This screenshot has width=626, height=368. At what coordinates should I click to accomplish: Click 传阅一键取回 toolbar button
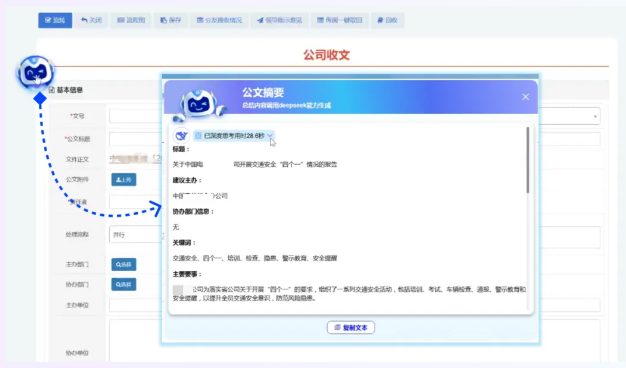(340, 20)
